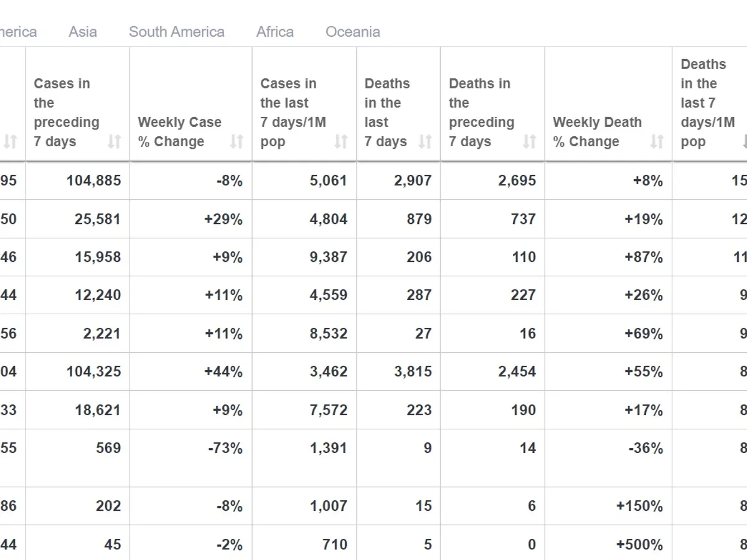
Task: Click the partially visible America tab
Action: click(17, 32)
